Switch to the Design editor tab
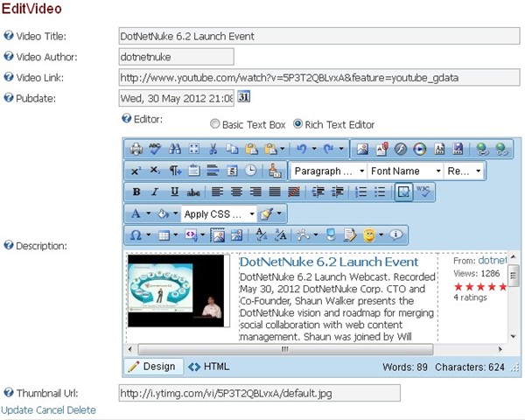Screen dimensions: 525x420 point(152,367)
